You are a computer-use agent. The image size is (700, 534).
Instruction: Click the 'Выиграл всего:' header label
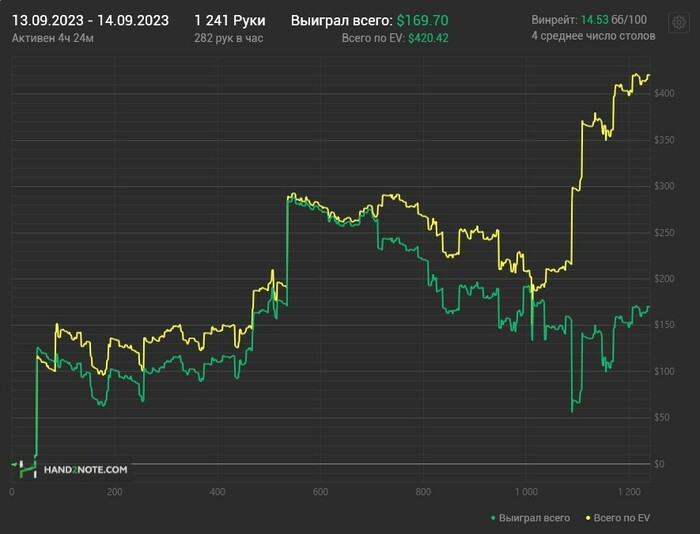pos(342,21)
